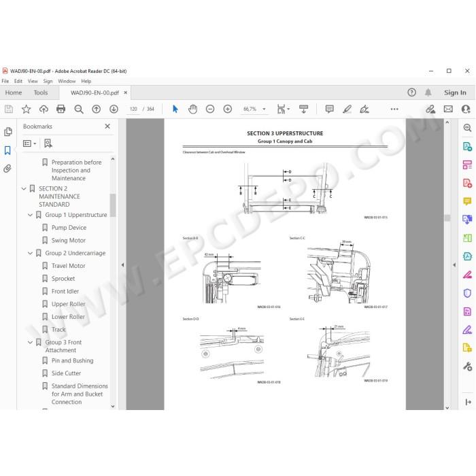
Task: Share a link to file
Action: (x=430, y=109)
